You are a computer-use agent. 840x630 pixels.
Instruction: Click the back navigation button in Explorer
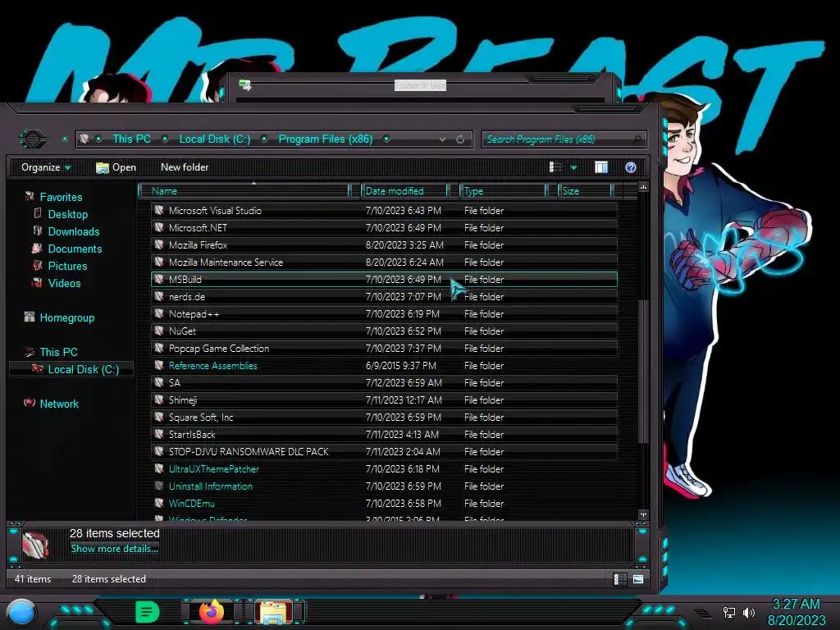(x=33, y=139)
